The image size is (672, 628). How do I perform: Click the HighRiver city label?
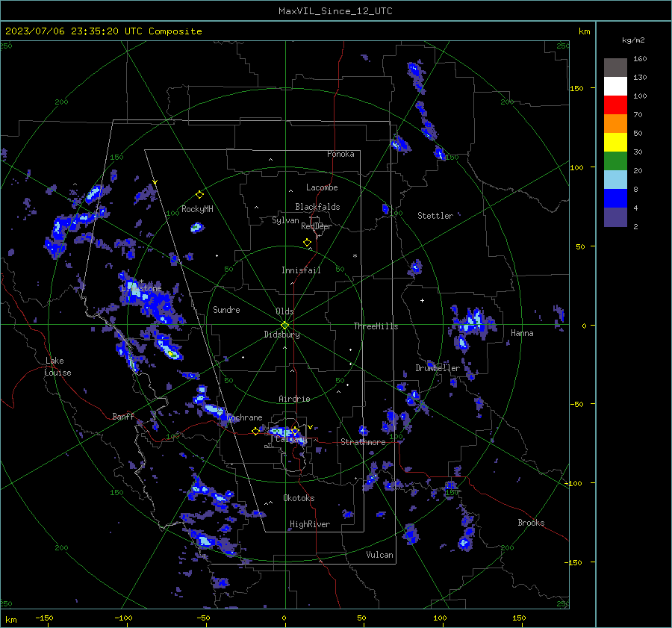pos(310,524)
